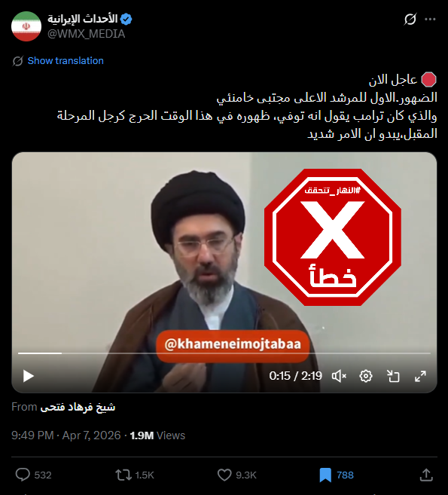Click the blue verified badge
The width and height of the screenshot is (448, 495).
click(x=126, y=20)
